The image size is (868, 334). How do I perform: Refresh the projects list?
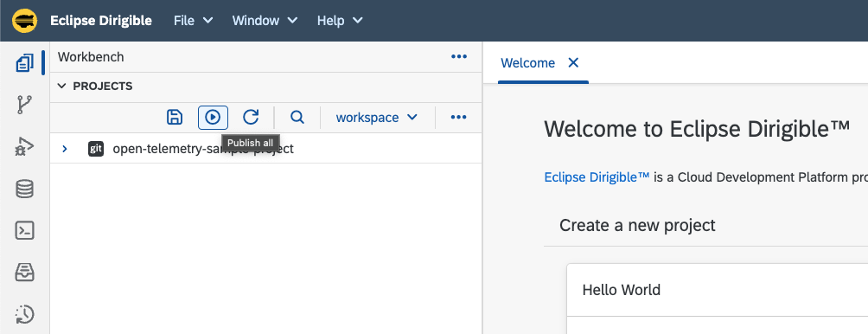click(251, 118)
